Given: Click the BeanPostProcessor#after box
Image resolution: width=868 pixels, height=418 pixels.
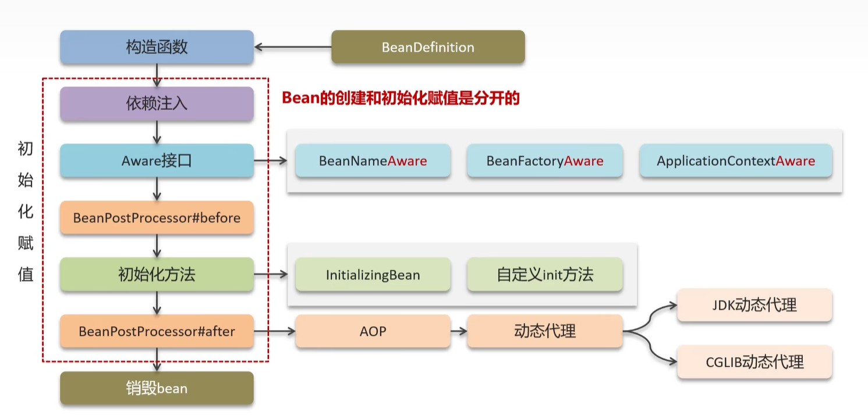Looking at the screenshot, I should pos(157,331).
